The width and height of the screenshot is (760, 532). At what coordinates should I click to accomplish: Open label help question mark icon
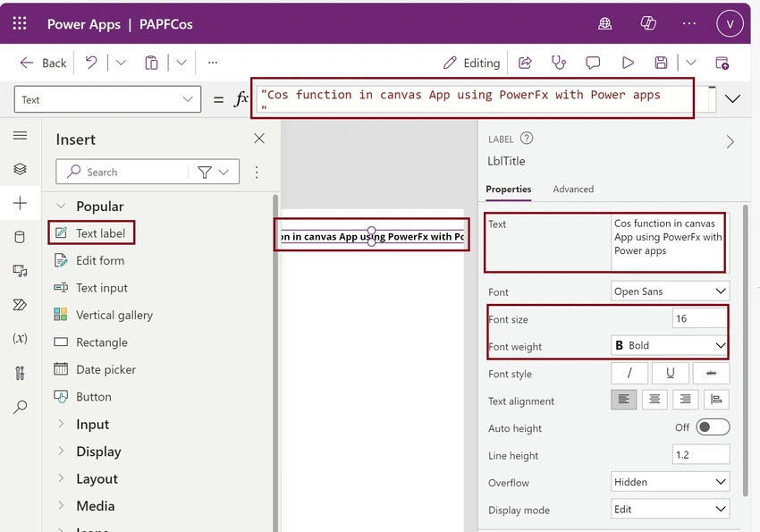click(527, 139)
